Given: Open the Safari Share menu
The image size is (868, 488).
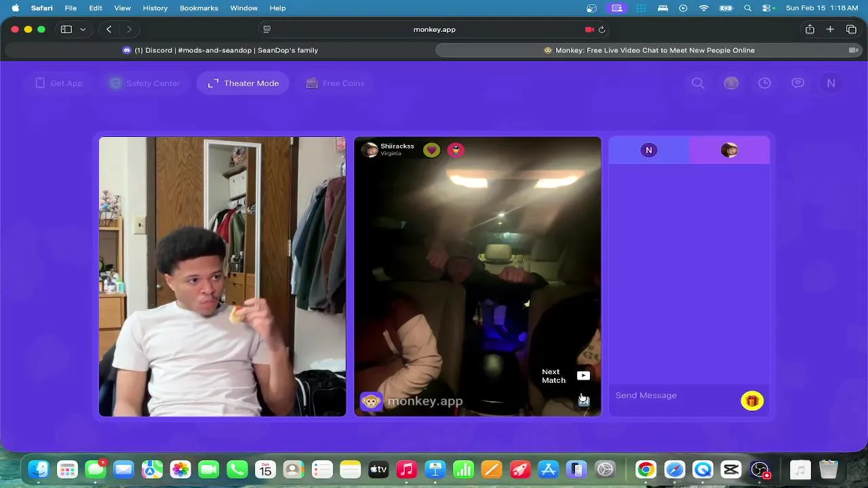Looking at the screenshot, I should (810, 30).
